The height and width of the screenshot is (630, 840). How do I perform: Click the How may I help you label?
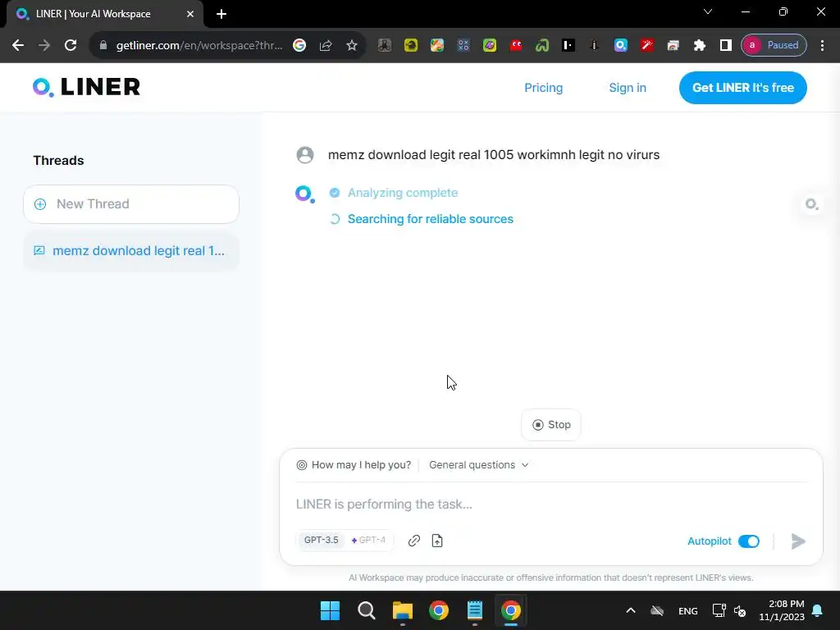[361, 465]
